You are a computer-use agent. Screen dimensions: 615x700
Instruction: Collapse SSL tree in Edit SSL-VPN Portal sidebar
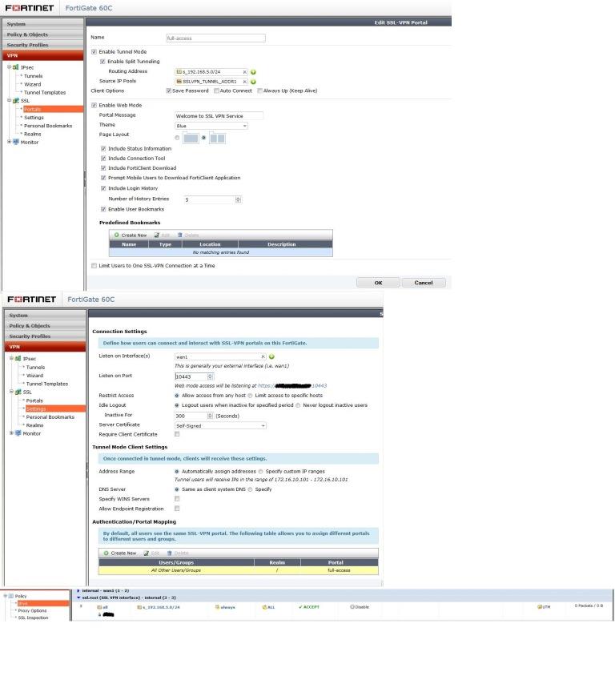9,100
